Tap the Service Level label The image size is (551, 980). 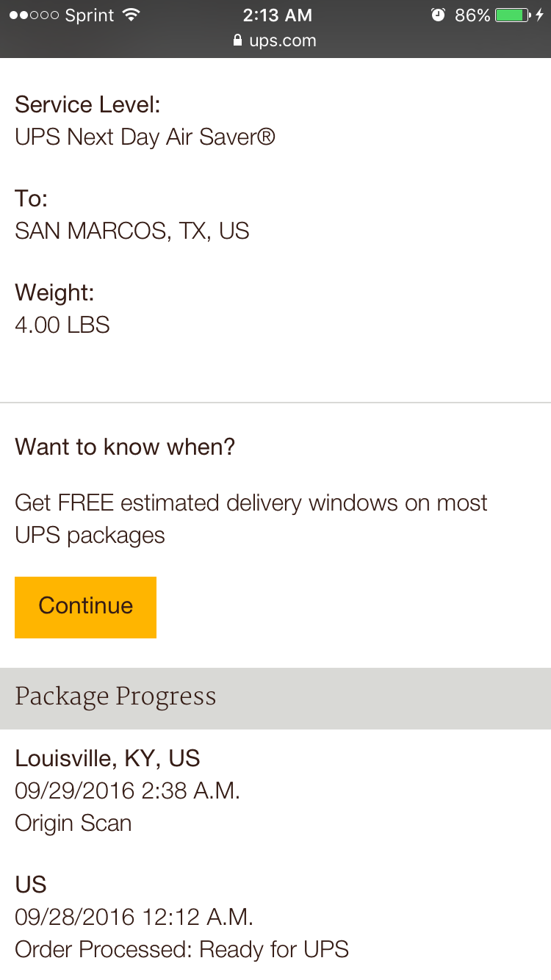click(x=87, y=104)
